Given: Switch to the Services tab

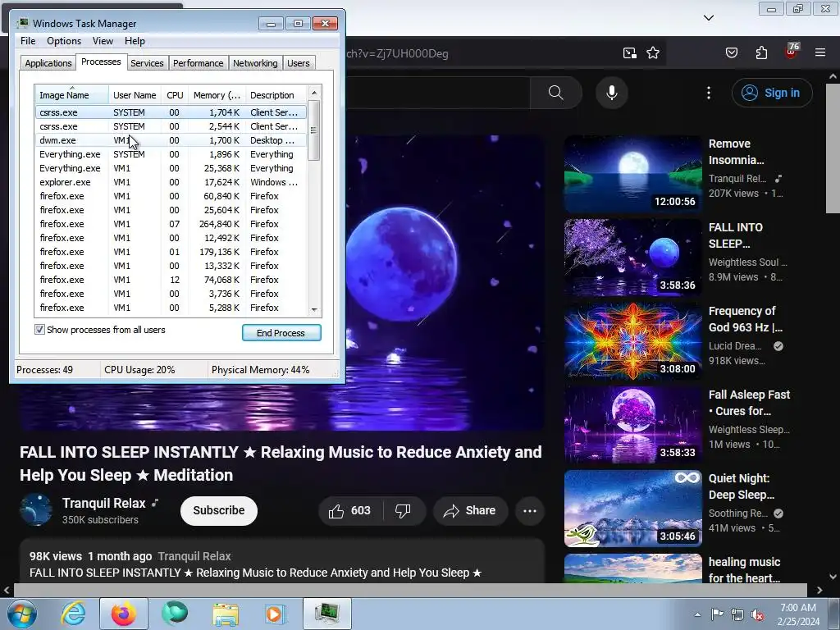Looking at the screenshot, I should (x=147, y=62).
